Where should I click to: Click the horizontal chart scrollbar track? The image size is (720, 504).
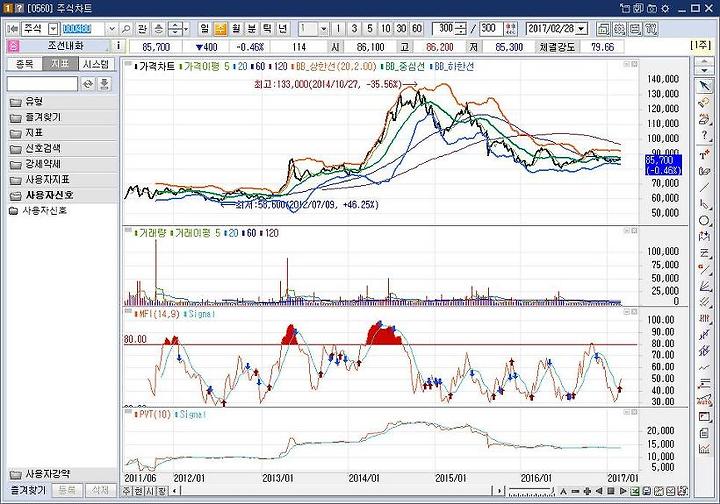337,491
